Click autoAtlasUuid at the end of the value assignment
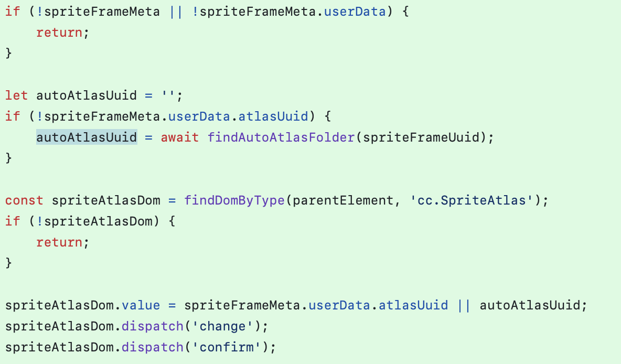Viewport: 621px width, 364px height. [530, 305]
